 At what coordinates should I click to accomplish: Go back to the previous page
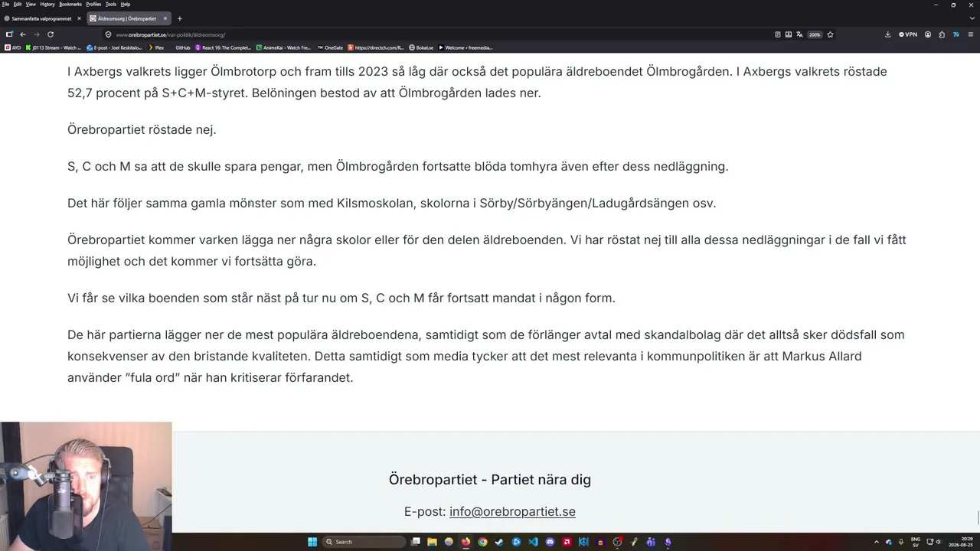[x=23, y=34]
